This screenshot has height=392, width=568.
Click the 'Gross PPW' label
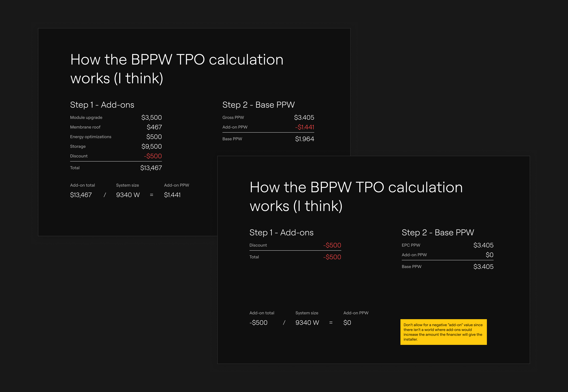(x=233, y=117)
